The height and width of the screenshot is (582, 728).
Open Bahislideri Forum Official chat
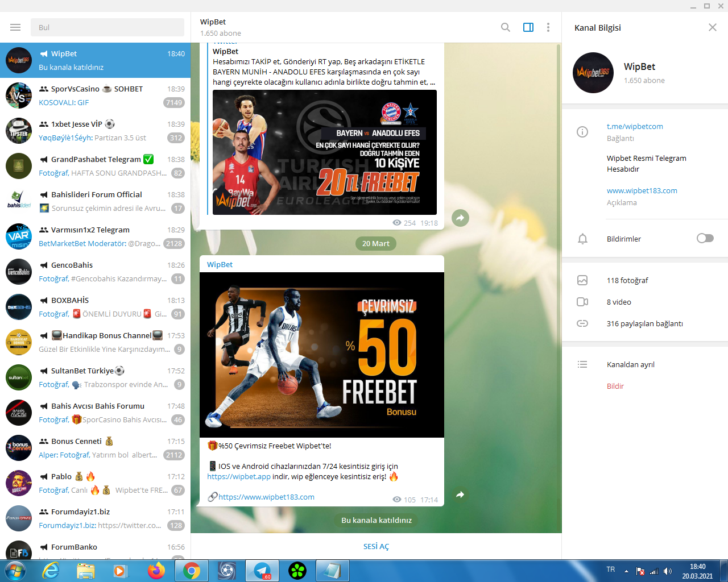point(95,201)
